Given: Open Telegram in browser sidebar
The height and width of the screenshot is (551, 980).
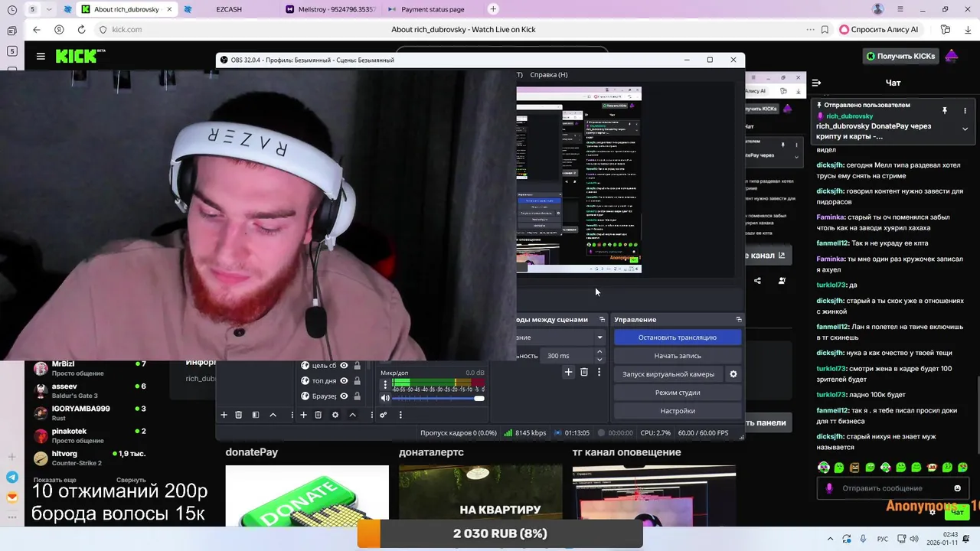Looking at the screenshot, I should (x=11, y=477).
